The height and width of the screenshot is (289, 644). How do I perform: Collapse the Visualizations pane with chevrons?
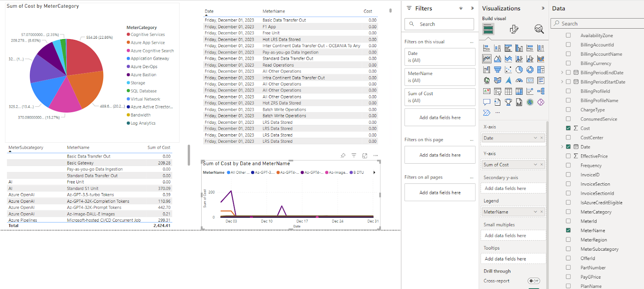click(x=543, y=8)
